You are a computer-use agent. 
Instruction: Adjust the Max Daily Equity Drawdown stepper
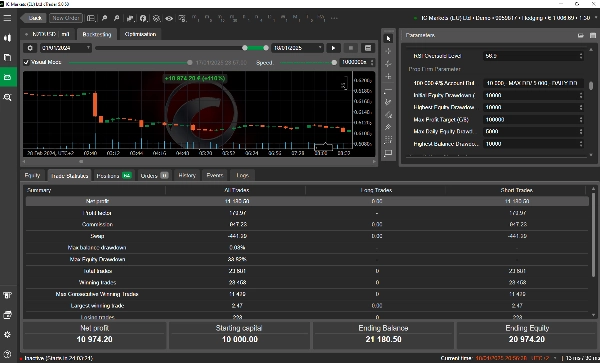[581, 132]
